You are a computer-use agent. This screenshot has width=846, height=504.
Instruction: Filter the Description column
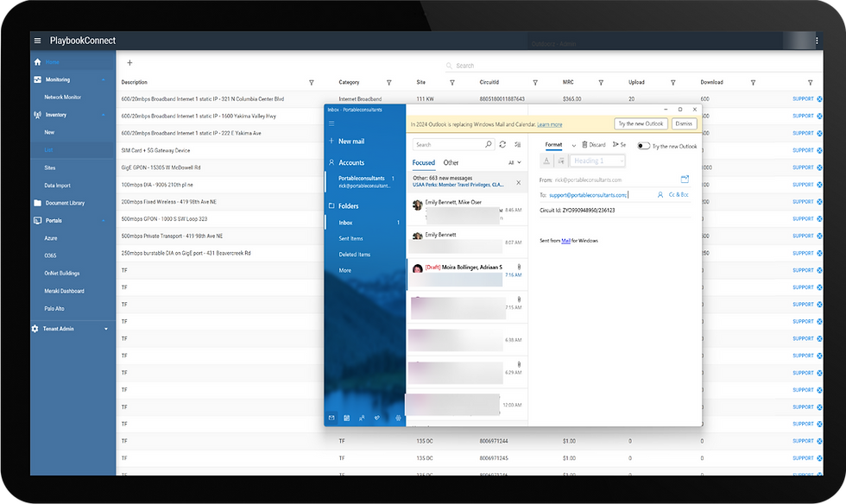click(312, 83)
